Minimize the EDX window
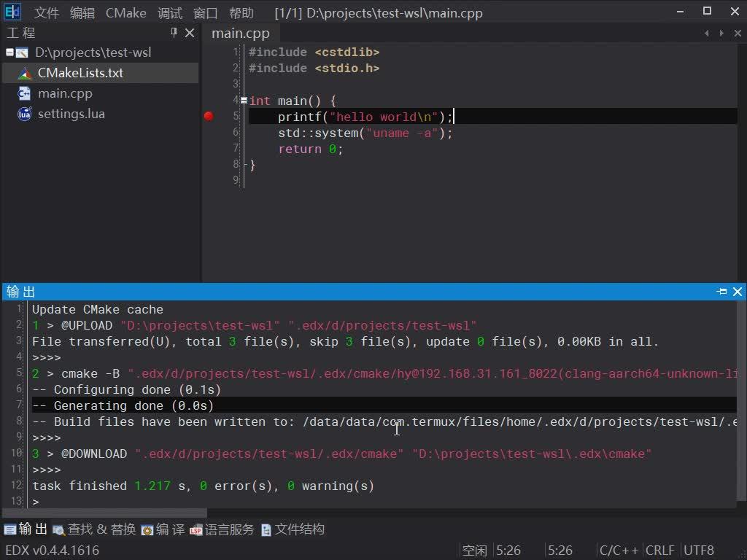Viewport: 747px width, 560px height. [x=681, y=12]
